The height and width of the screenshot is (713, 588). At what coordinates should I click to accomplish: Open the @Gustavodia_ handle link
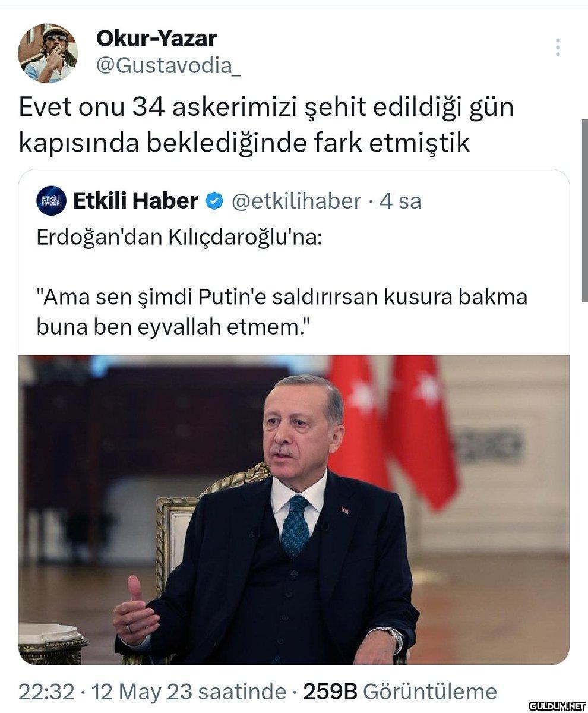(168, 66)
